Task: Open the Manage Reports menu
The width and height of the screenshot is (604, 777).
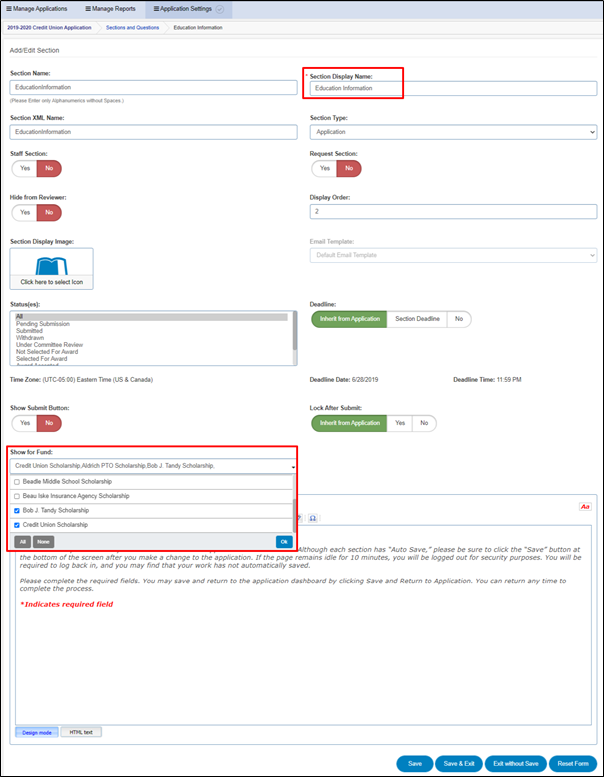Action: [x=108, y=8]
